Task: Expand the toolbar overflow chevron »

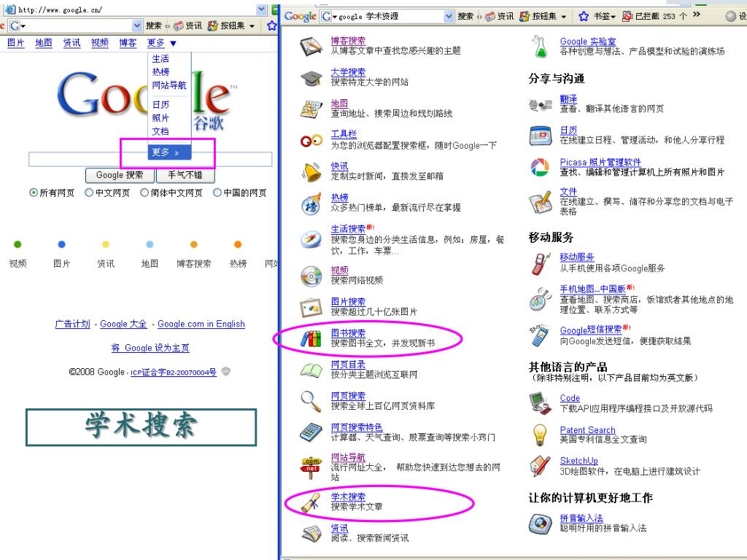Action: tap(697, 15)
